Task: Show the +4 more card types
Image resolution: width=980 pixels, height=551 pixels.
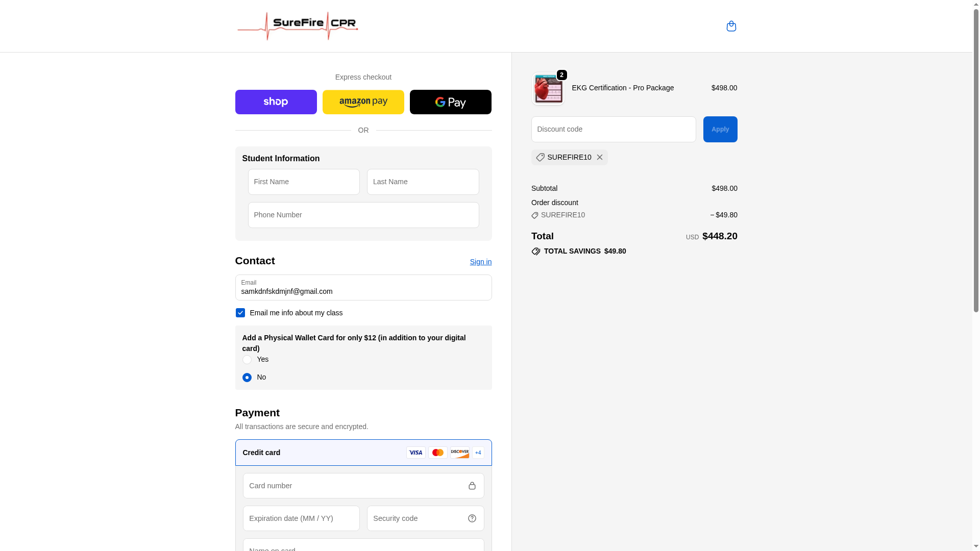Action: pos(478,453)
